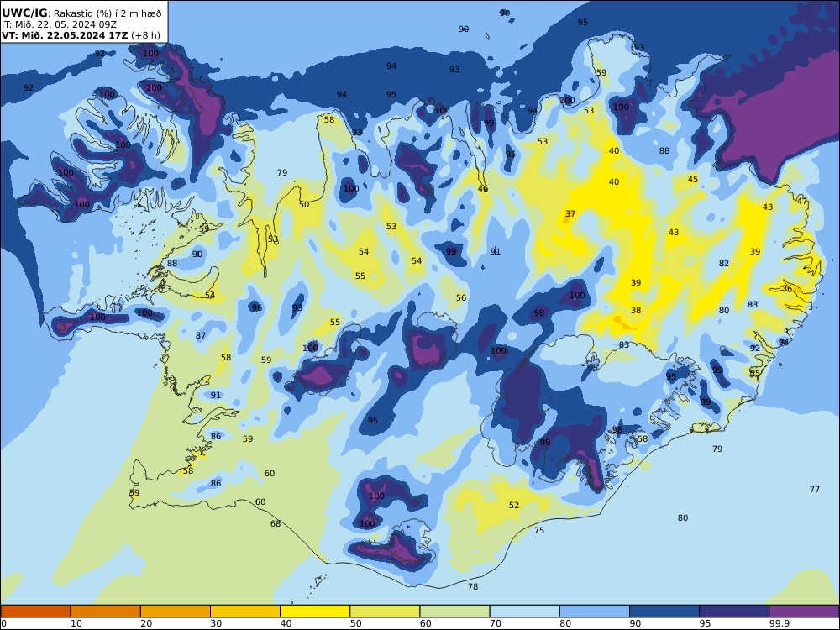Click the 10–20% orange legend swatch
This screenshot has height=630, width=840.
coord(106,612)
